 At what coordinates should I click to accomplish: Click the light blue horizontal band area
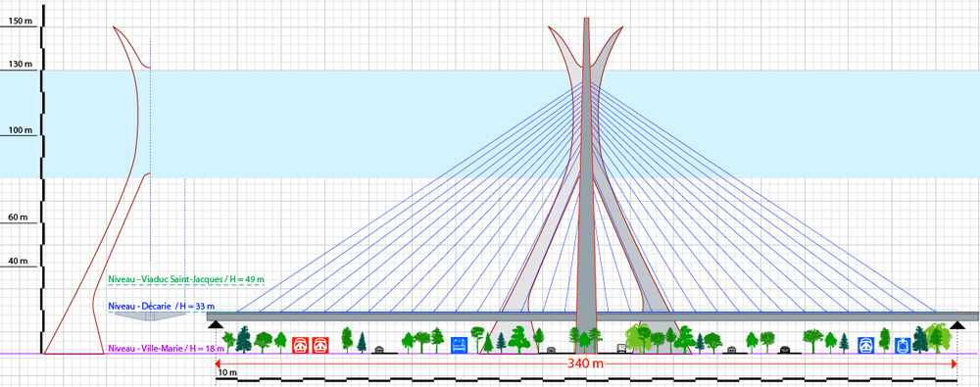click(x=490, y=123)
